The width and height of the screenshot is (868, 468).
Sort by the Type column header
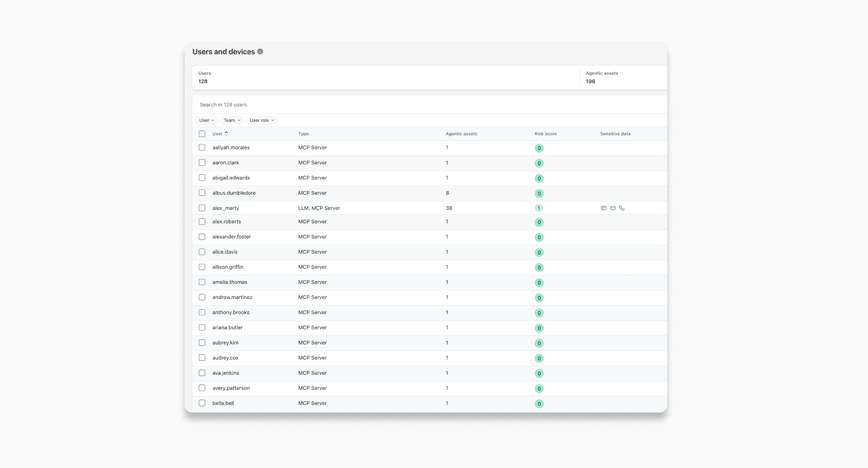point(304,134)
